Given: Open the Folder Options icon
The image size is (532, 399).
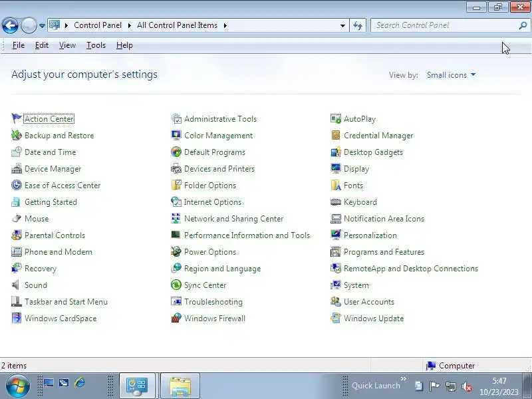Looking at the screenshot, I should click(x=176, y=186).
